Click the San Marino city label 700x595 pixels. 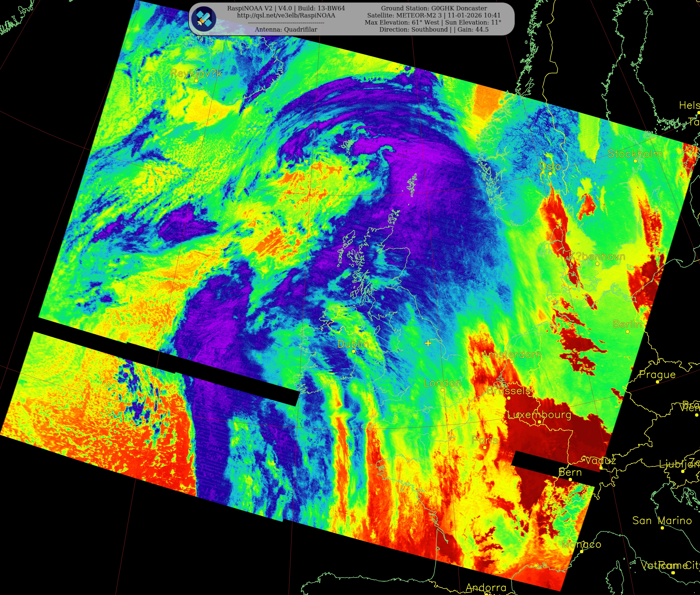pyautogui.click(x=662, y=521)
